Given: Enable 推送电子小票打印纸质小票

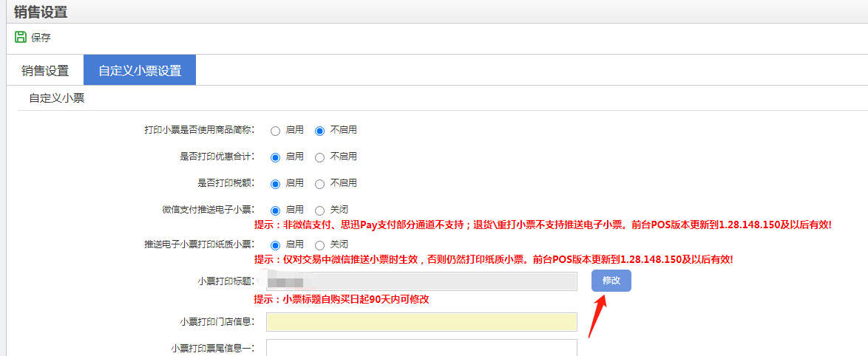Looking at the screenshot, I should point(276,245).
